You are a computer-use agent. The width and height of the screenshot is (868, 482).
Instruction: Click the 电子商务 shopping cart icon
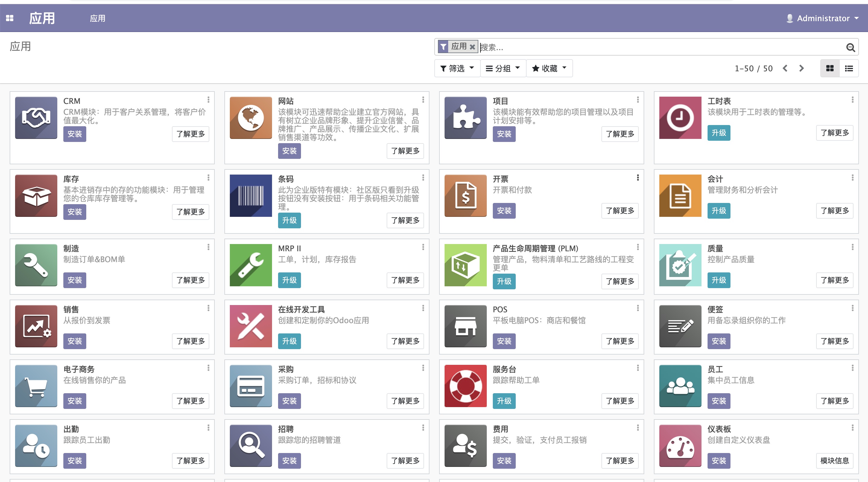tap(36, 386)
